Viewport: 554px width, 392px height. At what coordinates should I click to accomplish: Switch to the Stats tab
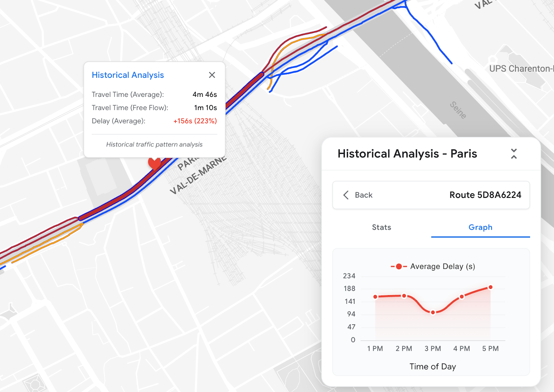click(x=381, y=227)
